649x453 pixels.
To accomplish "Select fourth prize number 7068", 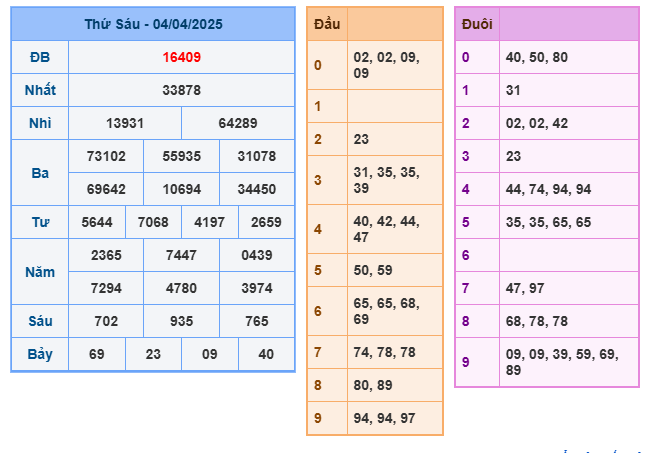I will click(153, 222).
